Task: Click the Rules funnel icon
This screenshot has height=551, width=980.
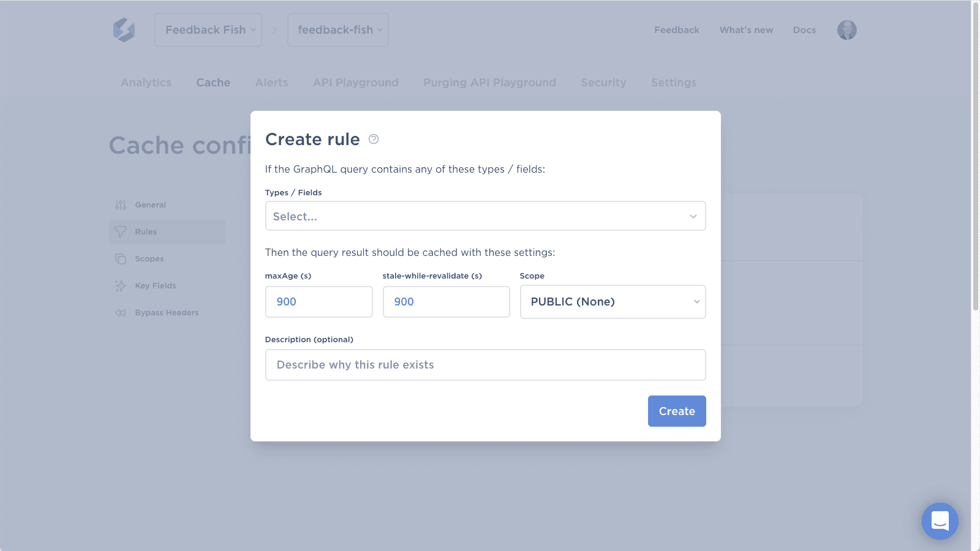Action: point(121,232)
